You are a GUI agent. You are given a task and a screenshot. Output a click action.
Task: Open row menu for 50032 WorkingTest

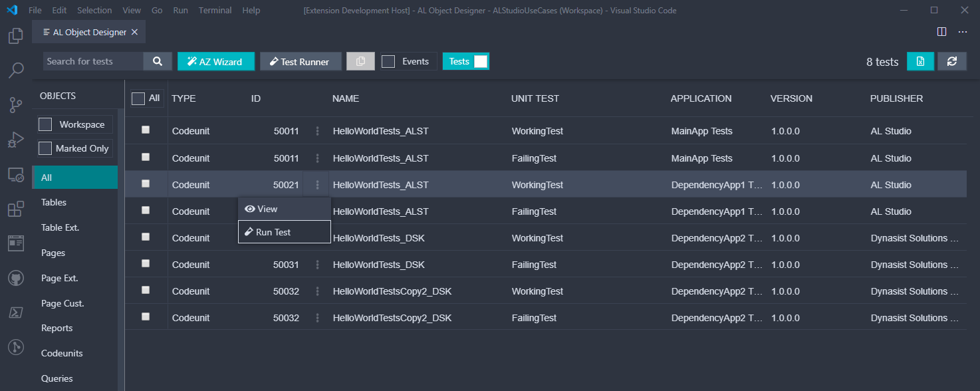[x=317, y=291]
